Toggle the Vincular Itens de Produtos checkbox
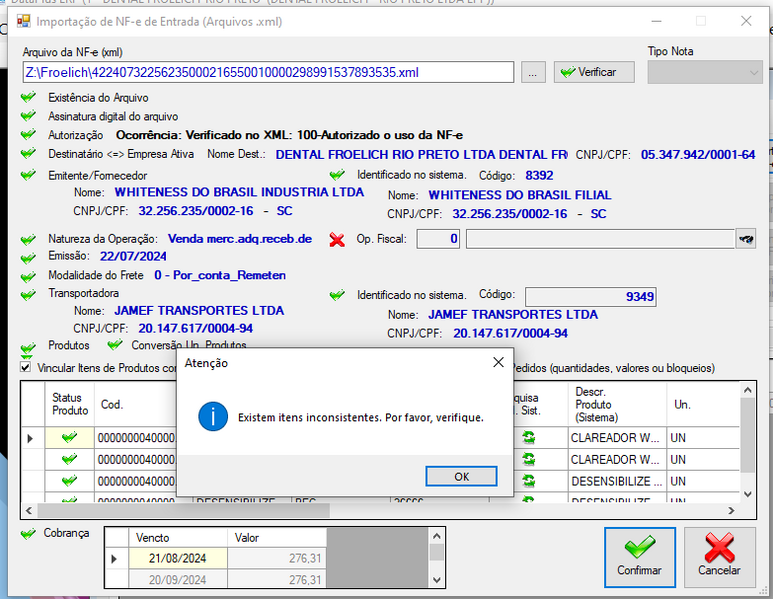This screenshot has height=599, width=773. [x=26, y=367]
